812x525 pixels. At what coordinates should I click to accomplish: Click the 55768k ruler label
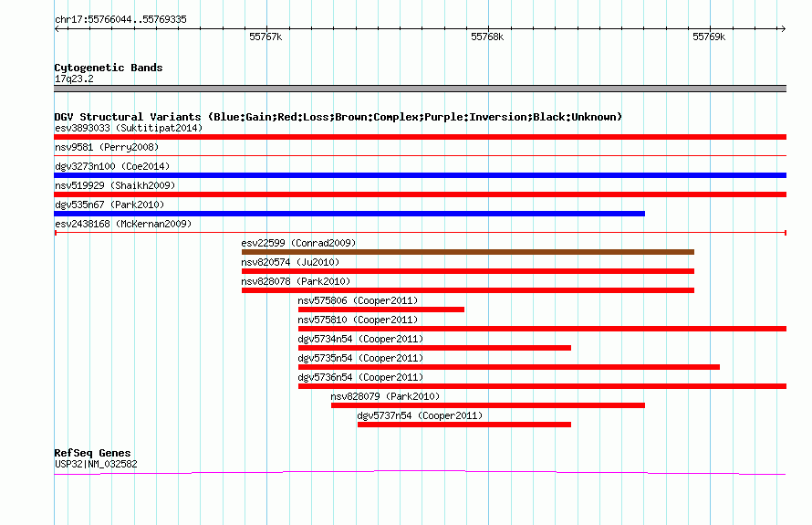point(487,37)
